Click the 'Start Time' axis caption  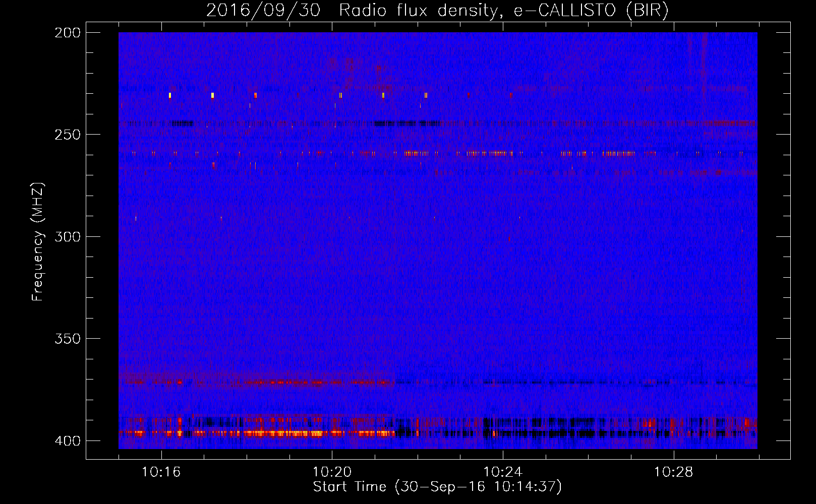coord(437,487)
